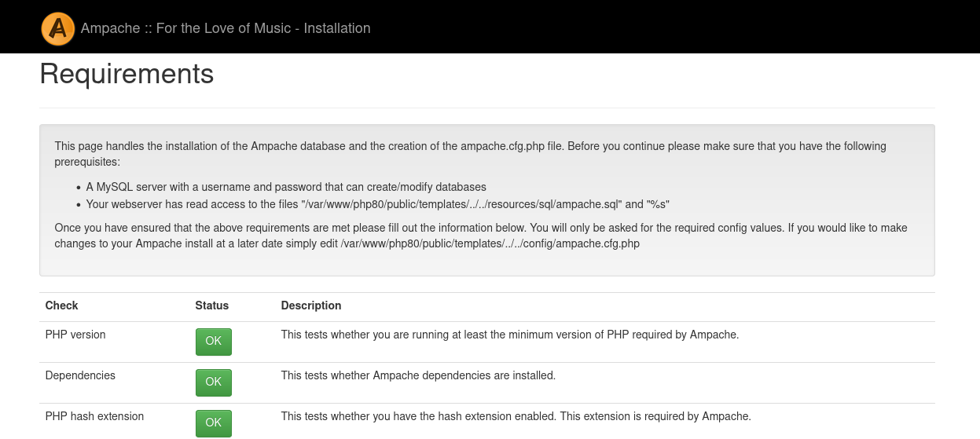Select the Description column header

coord(311,305)
